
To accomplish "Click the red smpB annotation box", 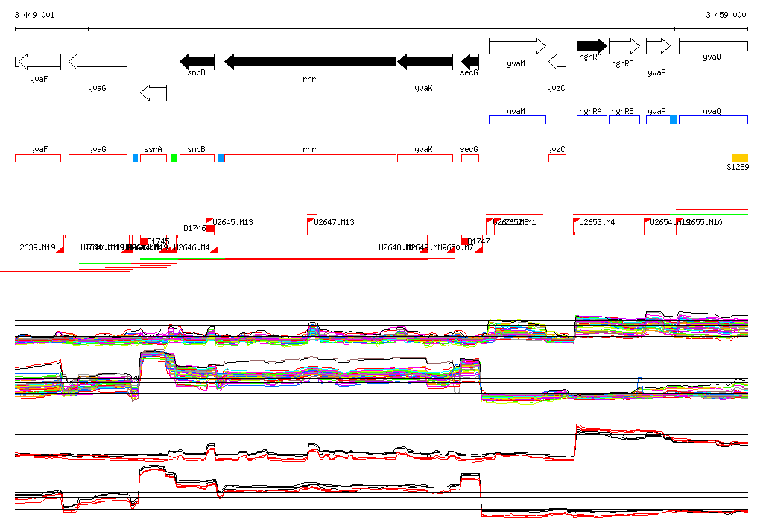I will 197,158.
